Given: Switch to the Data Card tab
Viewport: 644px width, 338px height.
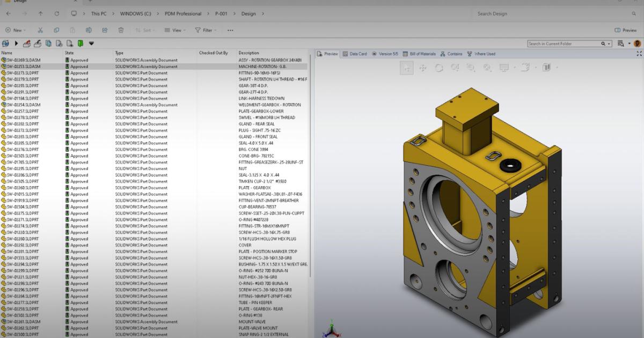Looking at the screenshot, I should [355, 54].
